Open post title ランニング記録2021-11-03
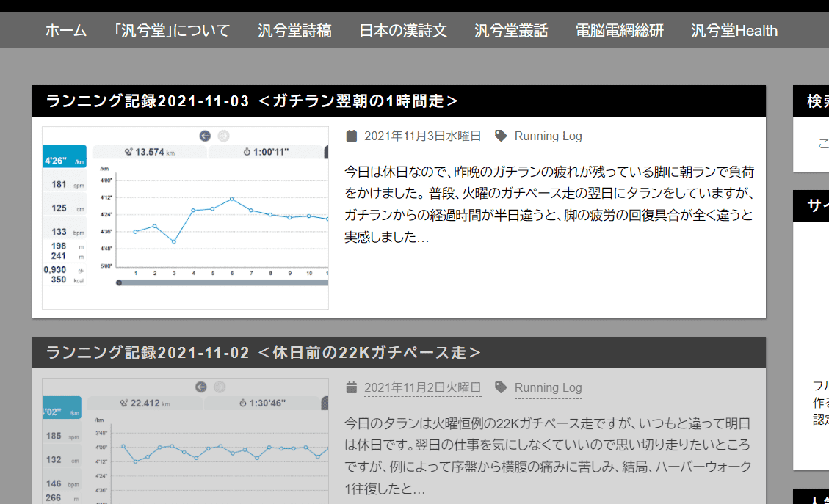Image resolution: width=829 pixels, height=504 pixels. coord(252,101)
